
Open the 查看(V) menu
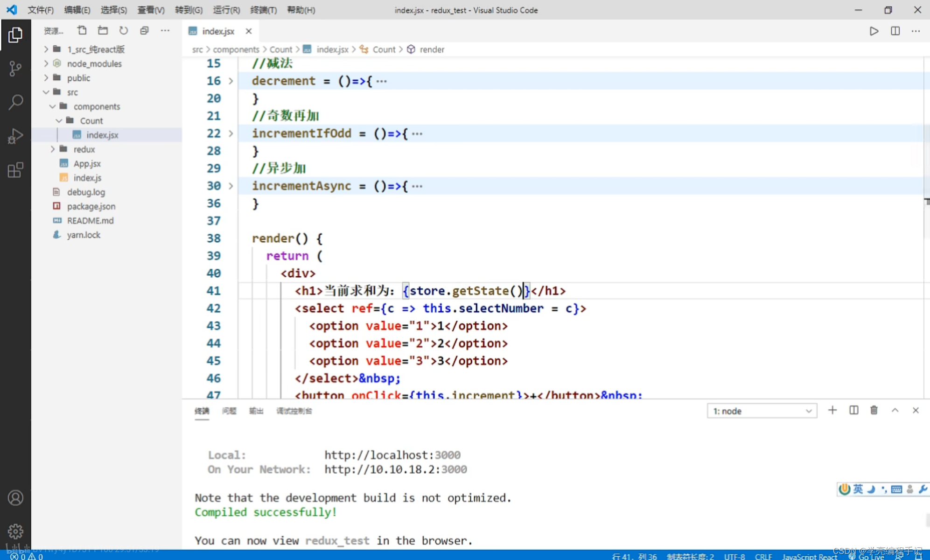tap(151, 10)
